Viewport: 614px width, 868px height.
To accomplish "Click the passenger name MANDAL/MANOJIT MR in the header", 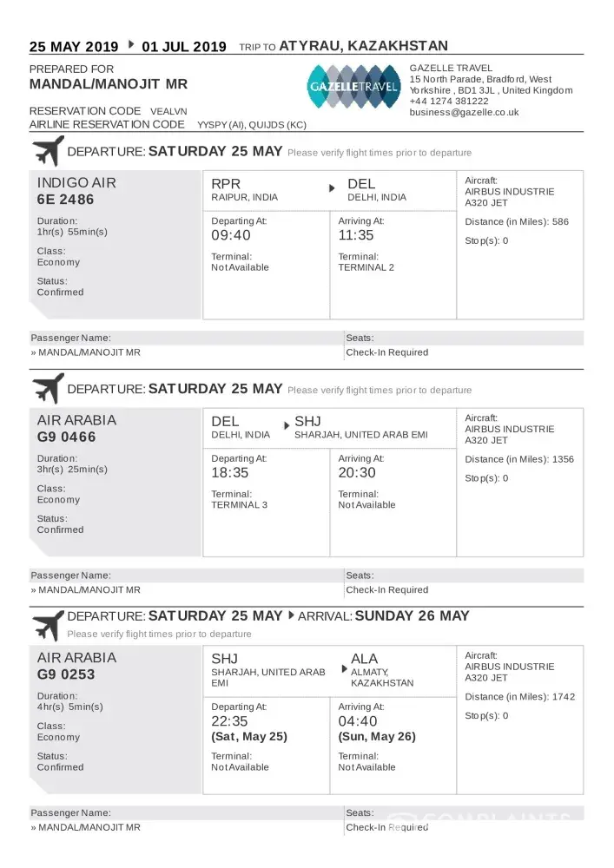I will click(x=109, y=84).
